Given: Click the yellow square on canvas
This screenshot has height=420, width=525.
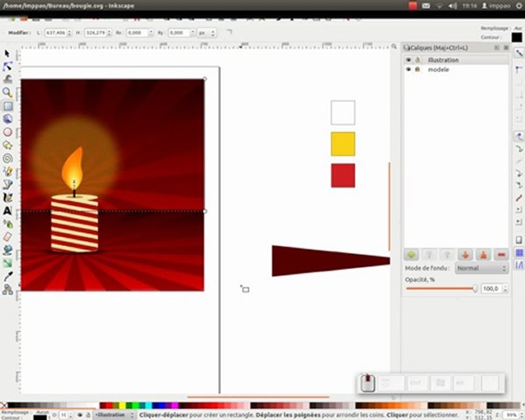Looking at the screenshot, I should tap(343, 144).
